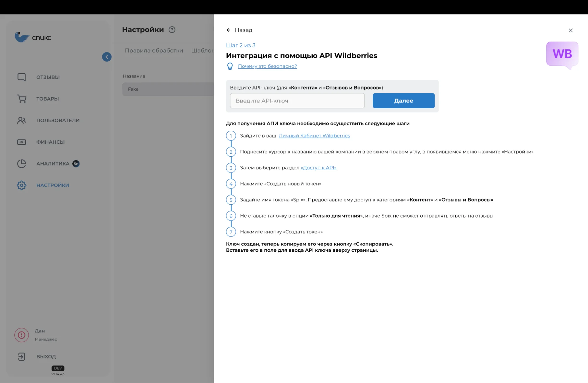Select НАСТРОЙКИ menu item

(x=53, y=185)
